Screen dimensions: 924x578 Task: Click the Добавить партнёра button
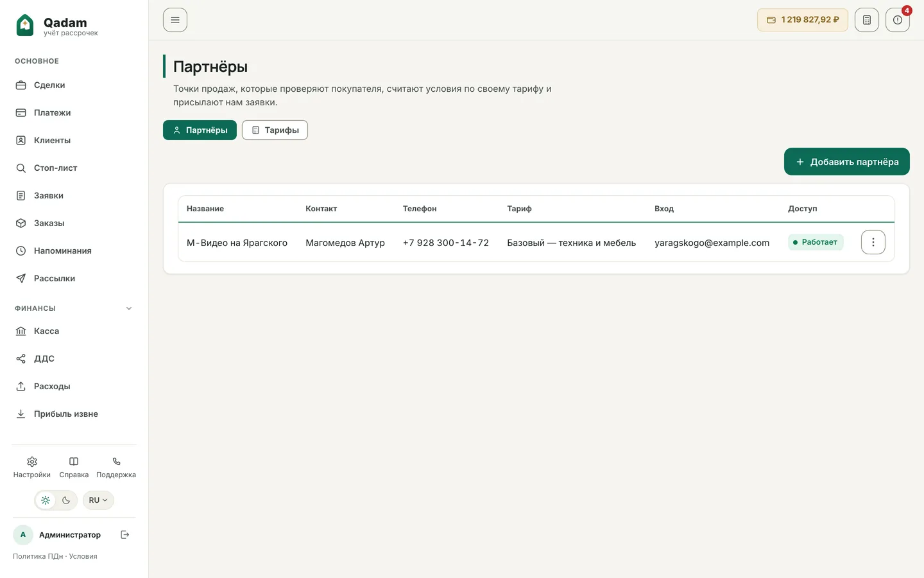(x=847, y=162)
